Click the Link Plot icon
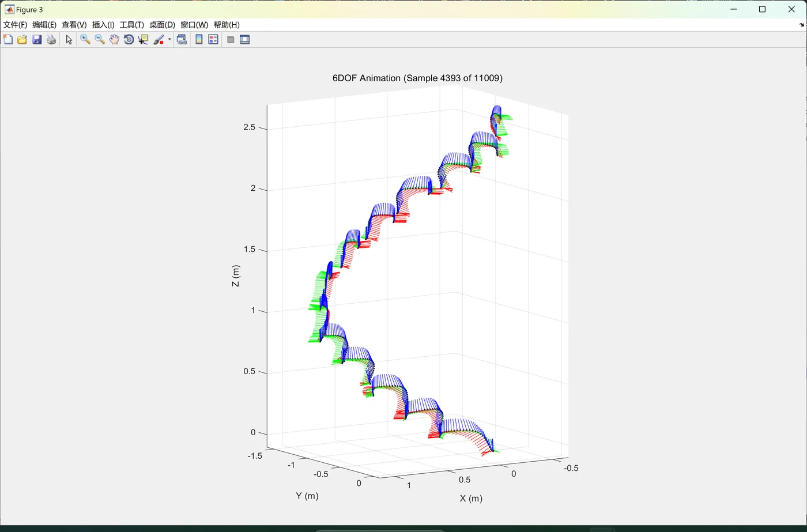The image size is (807, 532). [x=182, y=39]
